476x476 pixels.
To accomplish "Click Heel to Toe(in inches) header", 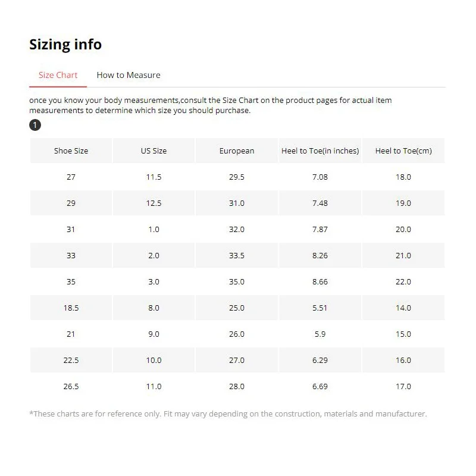I will pyautogui.click(x=320, y=151).
